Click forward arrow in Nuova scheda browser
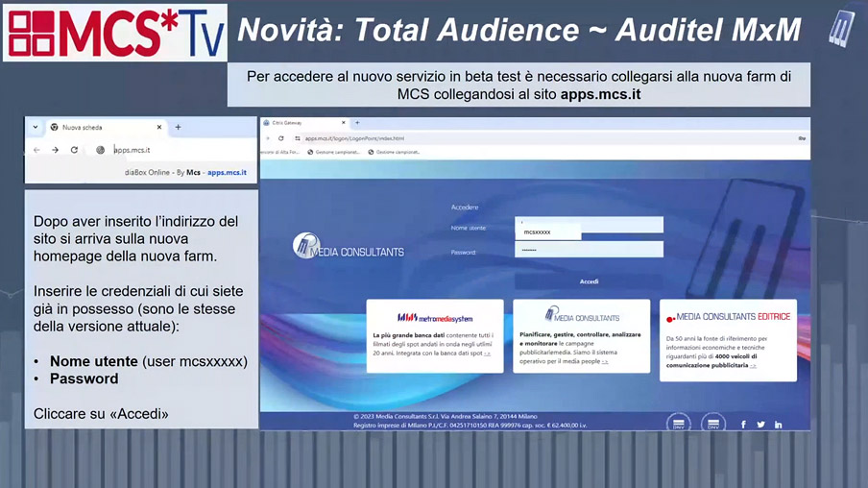868x488 pixels. pyautogui.click(x=56, y=150)
